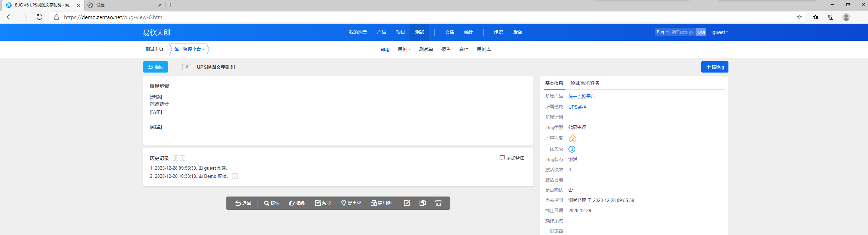The height and width of the screenshot is (235, 868).
Task: Open the 套件 sub-navigation item
Action: pyautogui.click(x=464, y=50)
